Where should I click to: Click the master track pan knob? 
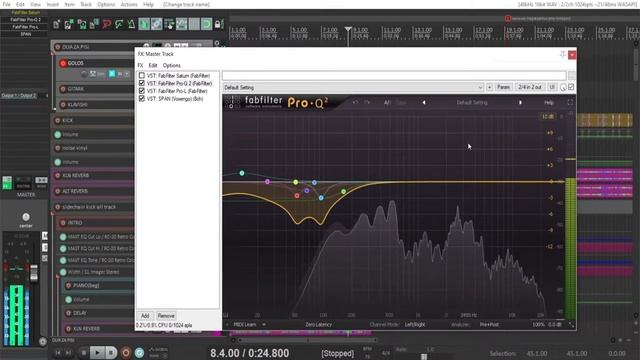click(26, 217)
